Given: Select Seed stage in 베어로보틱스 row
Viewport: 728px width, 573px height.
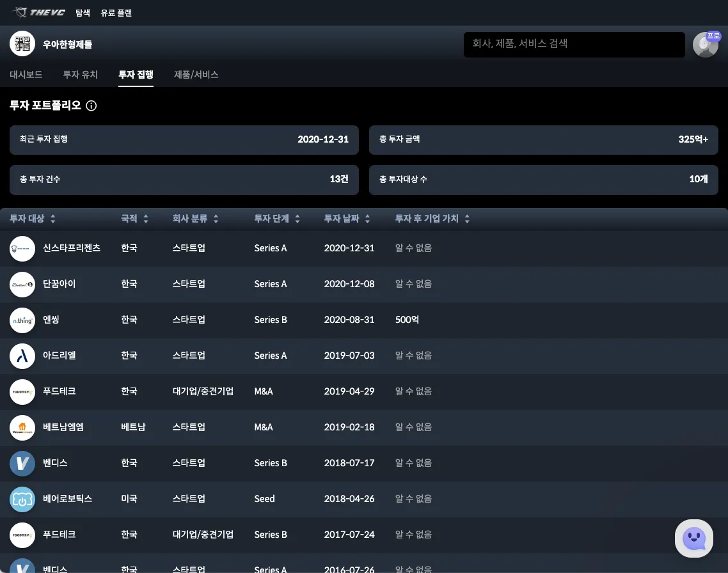Looking at the screenshot, I should coord(264,498).
